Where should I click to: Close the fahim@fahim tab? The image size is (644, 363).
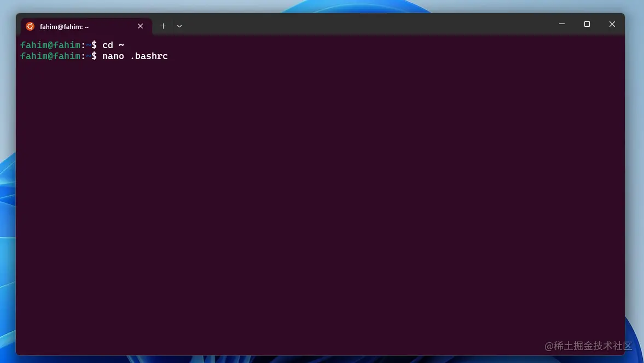point(141,26)
